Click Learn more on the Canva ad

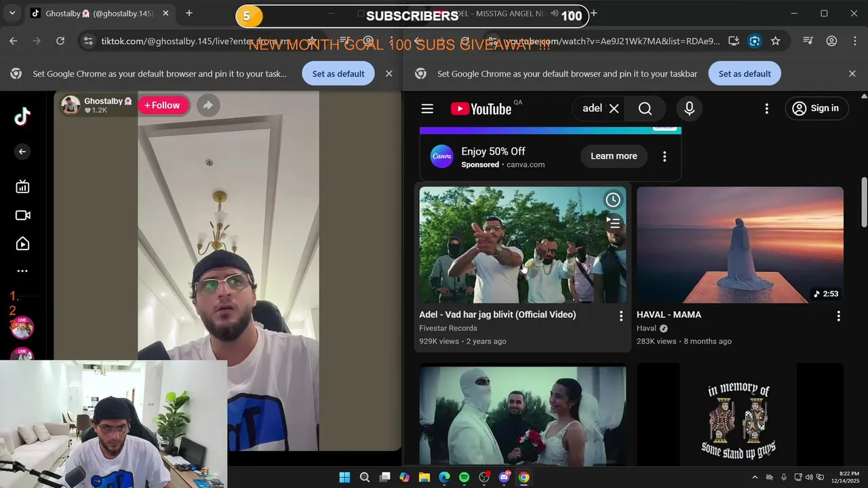[614, 156]
